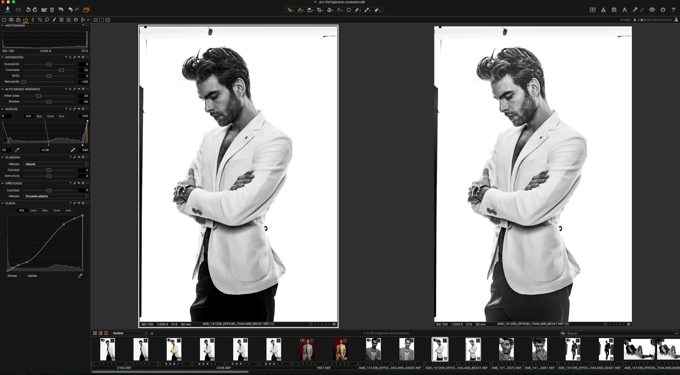Click the trash delete icon

tap(52, 10)
